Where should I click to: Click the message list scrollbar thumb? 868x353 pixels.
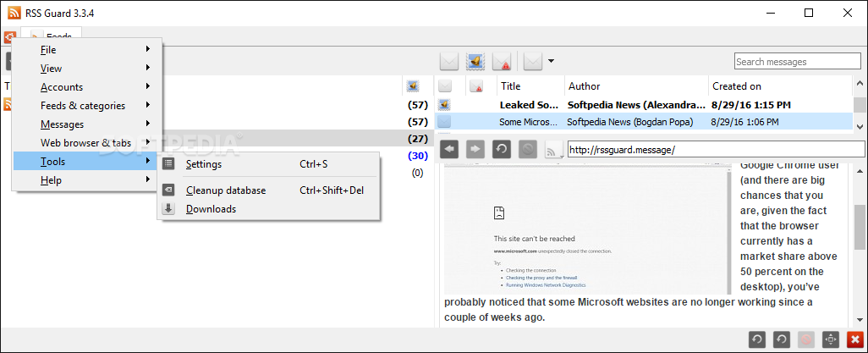(x=860, y=104)
